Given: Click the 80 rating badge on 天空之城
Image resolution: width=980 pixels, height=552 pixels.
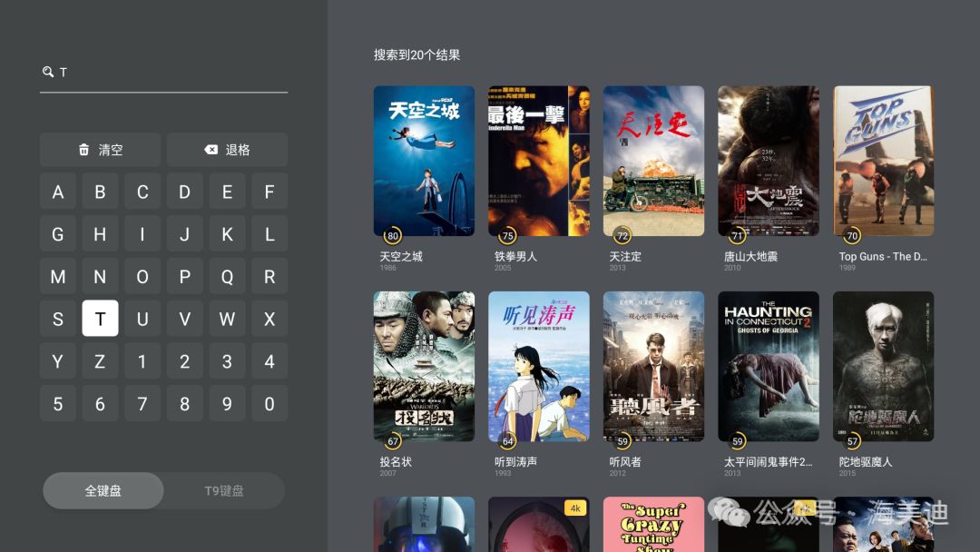Looking at the screenshot, I should (393, 236).
